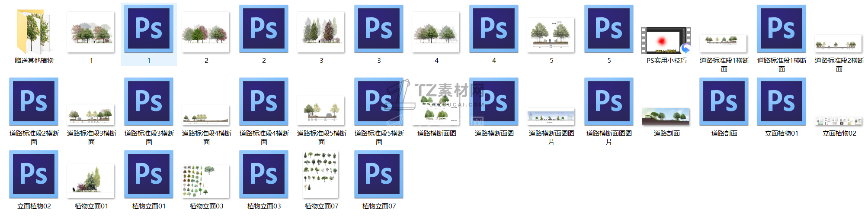
Task: Select the 道路标准段5横断面 image thumbnail
Action: [x=321, y=111]
